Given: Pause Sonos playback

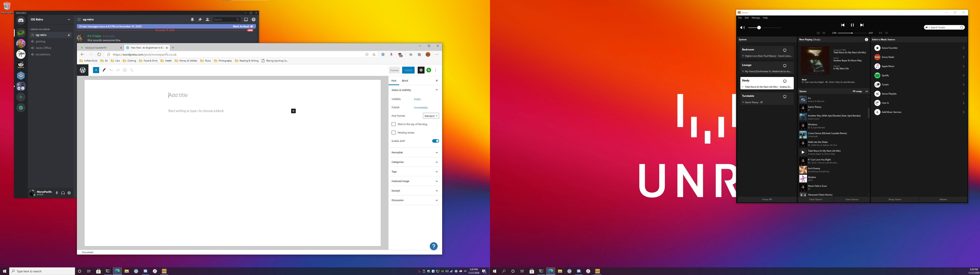Looking at the screenshot, I should pyautogui.click(x=852, y=25).
